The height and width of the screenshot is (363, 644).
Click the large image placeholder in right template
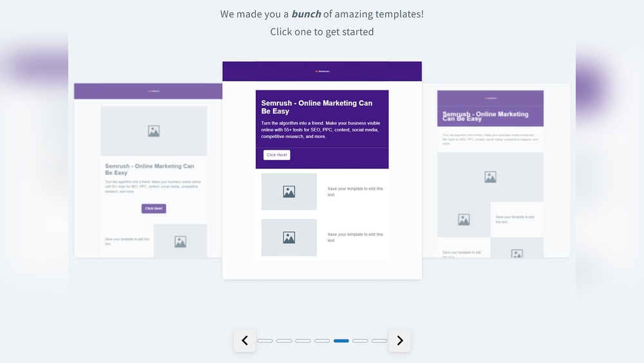point(490,177)
